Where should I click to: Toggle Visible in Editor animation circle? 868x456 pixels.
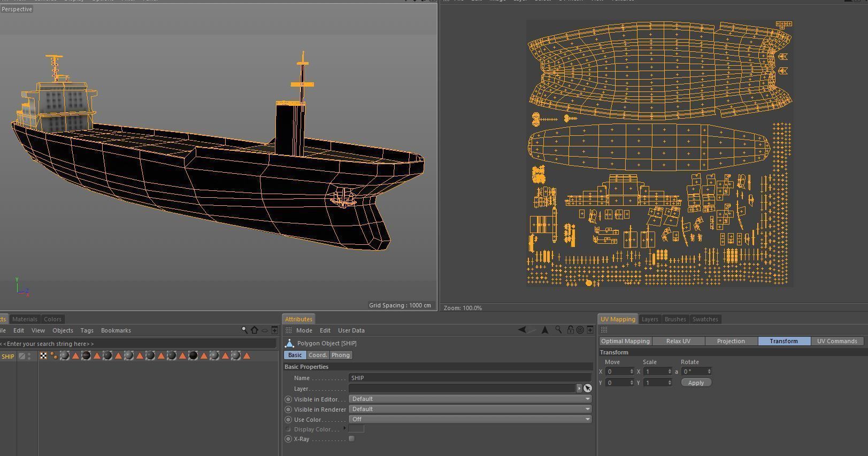point(288,399)
